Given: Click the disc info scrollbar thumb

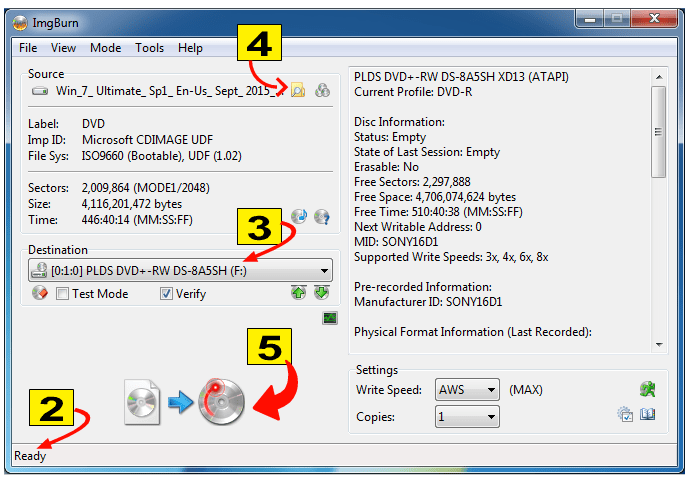Looking at the screenshot, I should [659, 132].
